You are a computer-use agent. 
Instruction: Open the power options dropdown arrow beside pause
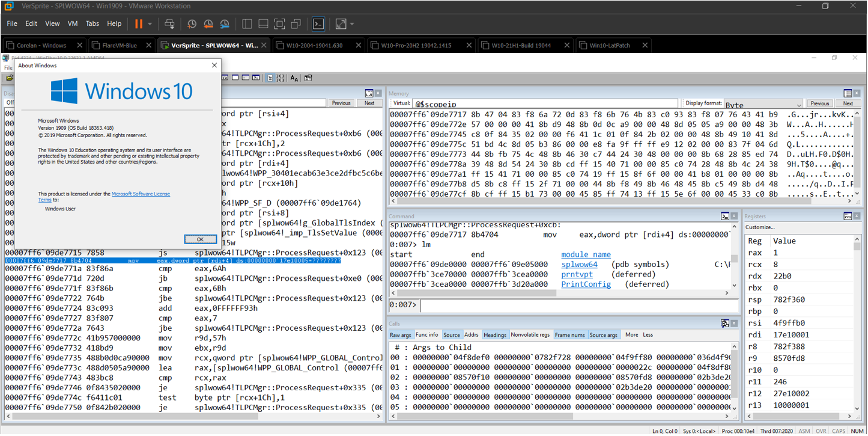(x=150, y=24)
